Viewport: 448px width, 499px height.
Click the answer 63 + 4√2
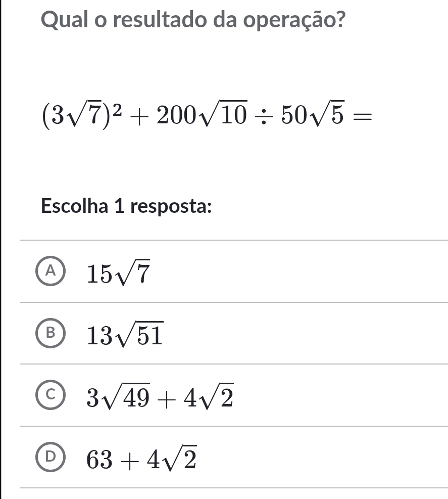(141, 459)
